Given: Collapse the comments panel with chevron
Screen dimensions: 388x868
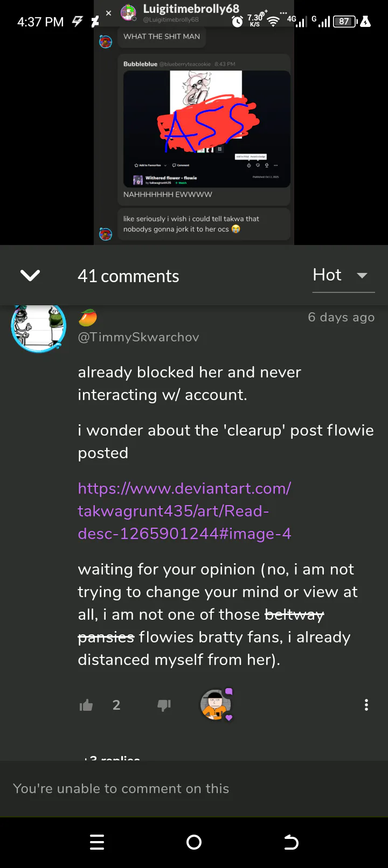Looking at the screenshot, I should point(30,276).
